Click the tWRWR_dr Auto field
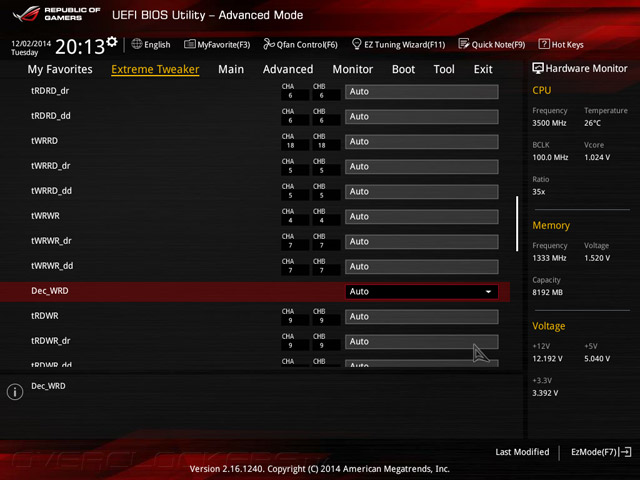Viewport: 640px width, 480px height. [x=422, y=242]
